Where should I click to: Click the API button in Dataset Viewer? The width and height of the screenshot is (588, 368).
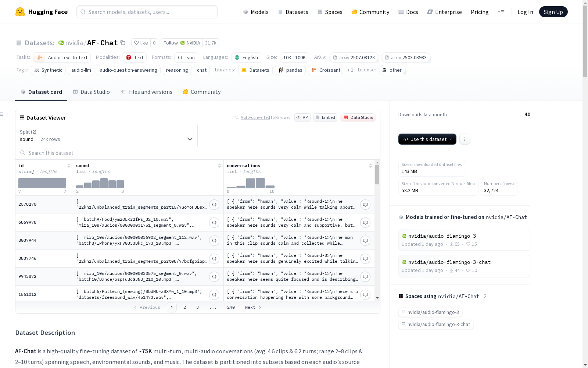tap(302, 117)
